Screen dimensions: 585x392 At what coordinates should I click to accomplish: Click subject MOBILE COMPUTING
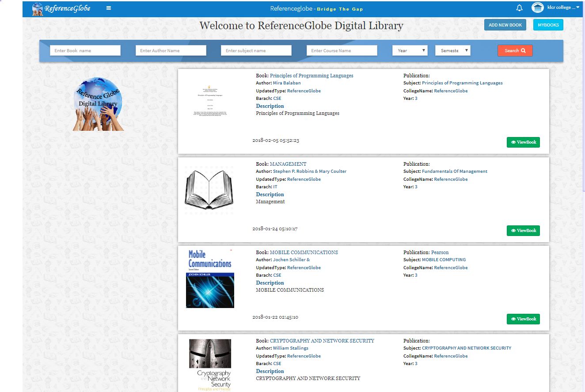(x=444, y=260)
